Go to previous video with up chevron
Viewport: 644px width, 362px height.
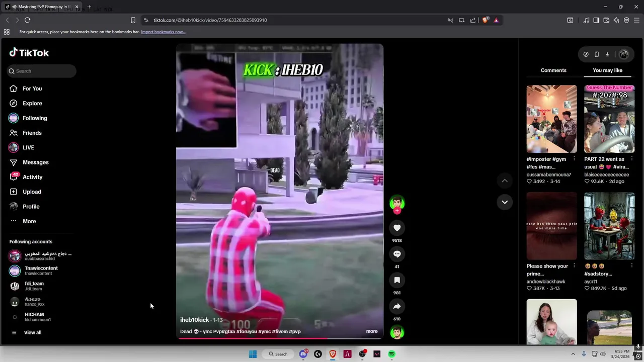[505, 180]
